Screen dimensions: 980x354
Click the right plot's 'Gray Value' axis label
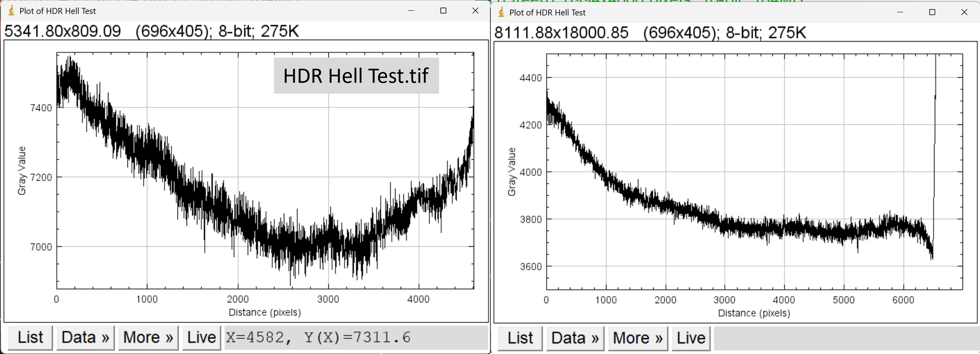[x=512, y=172]
